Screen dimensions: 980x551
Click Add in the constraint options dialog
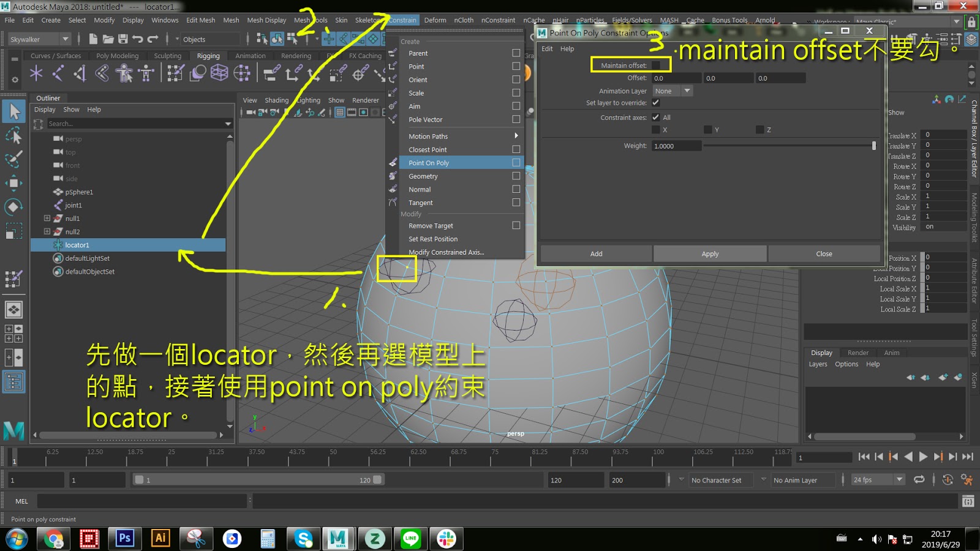point(595,253)
